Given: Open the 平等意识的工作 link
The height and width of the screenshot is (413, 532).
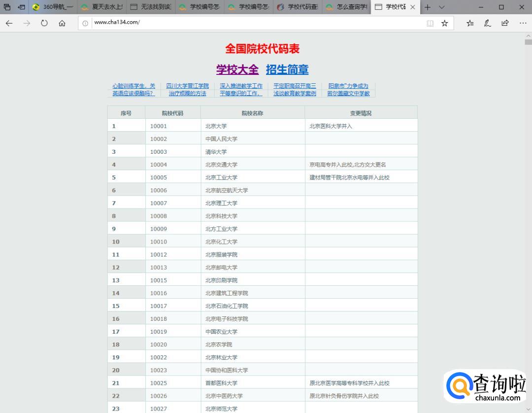Looking at the screenshot, I should 241,93.
